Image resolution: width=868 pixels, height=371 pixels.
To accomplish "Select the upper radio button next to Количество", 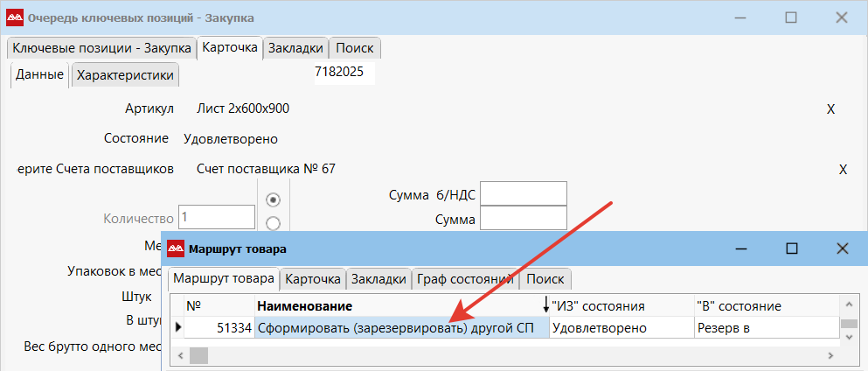I will click(273, 199).
